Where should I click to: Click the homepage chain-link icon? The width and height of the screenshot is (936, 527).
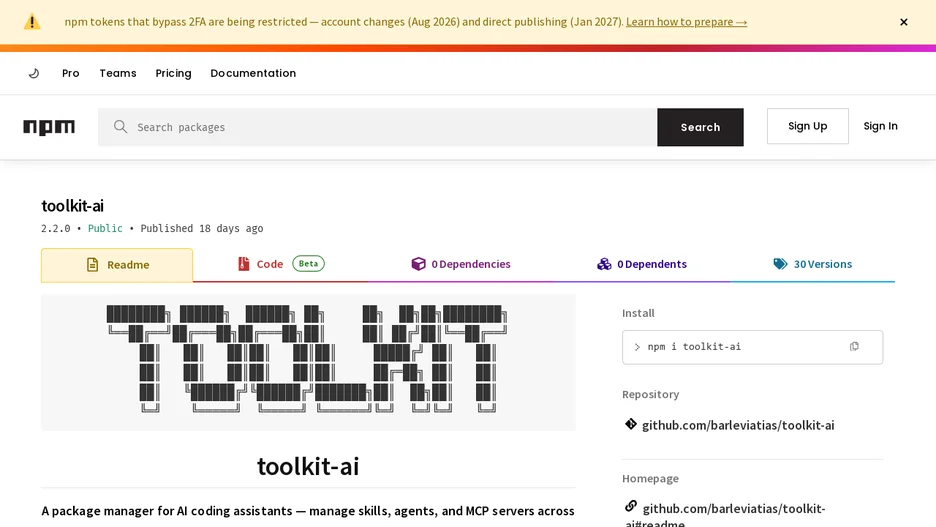click(631, 507)
